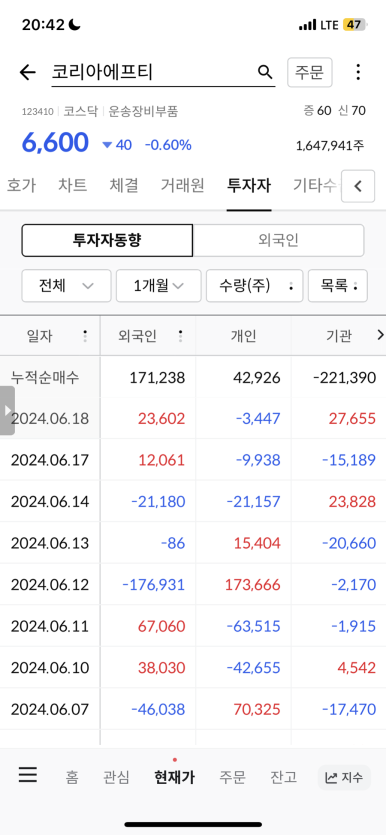Tap individual value 173,666
Image resolution: width=386 pixels, height=835 pixels.
coord(252,585)
